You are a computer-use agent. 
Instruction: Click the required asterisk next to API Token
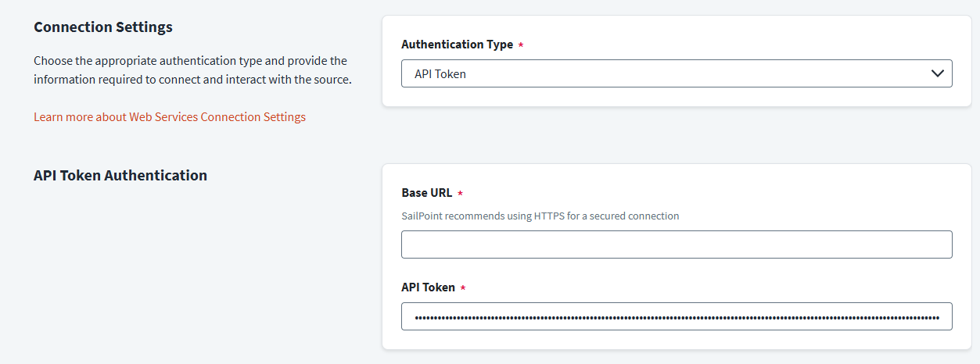[x=462, y=288]
